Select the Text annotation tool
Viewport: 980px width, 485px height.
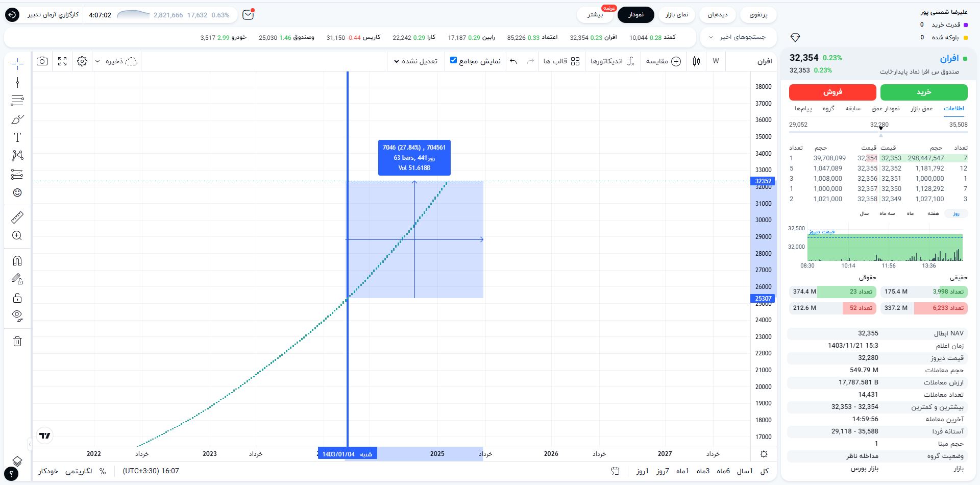pyautogui.click(x=17, y=137)
